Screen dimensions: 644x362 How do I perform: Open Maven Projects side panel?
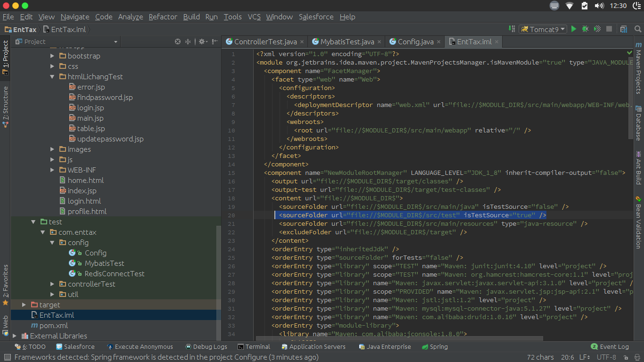[638, 68]
